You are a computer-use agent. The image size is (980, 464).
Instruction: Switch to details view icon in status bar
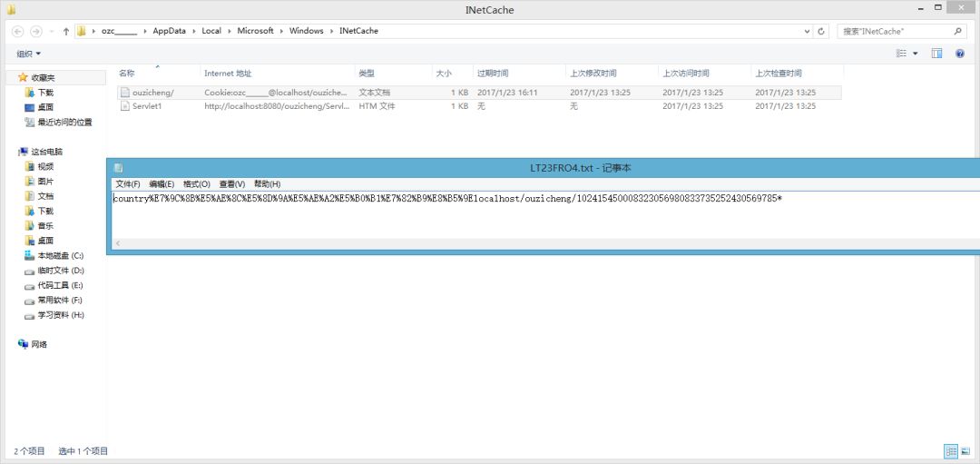coord(951,451)
